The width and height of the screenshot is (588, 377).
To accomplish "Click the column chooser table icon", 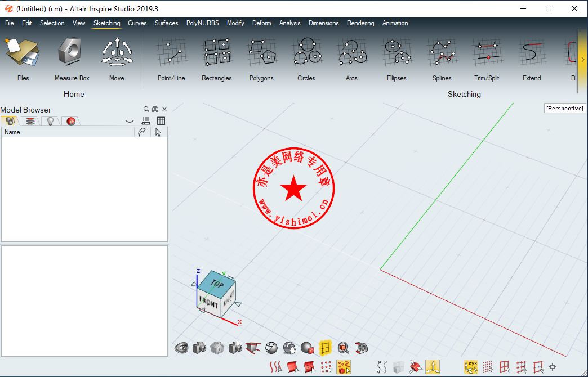I will click(161, 120).
